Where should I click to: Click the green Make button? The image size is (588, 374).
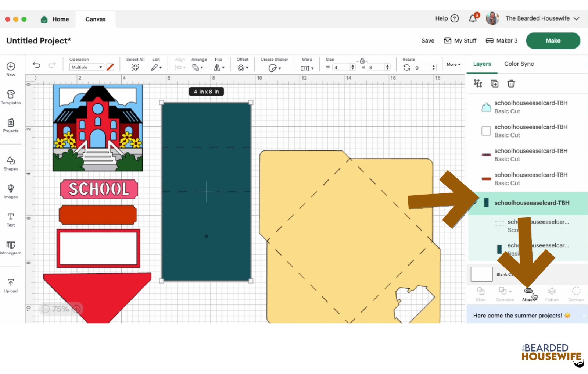point(553,41)
